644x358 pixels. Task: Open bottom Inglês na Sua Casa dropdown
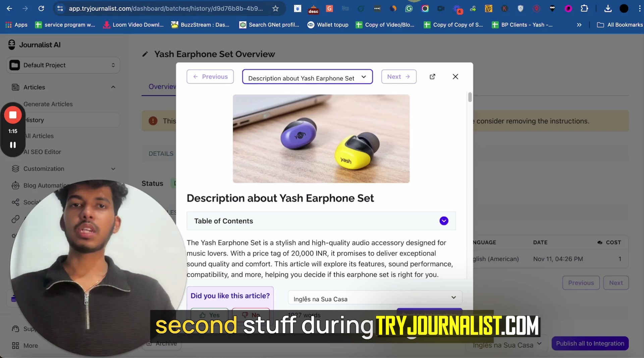point(507,344)
